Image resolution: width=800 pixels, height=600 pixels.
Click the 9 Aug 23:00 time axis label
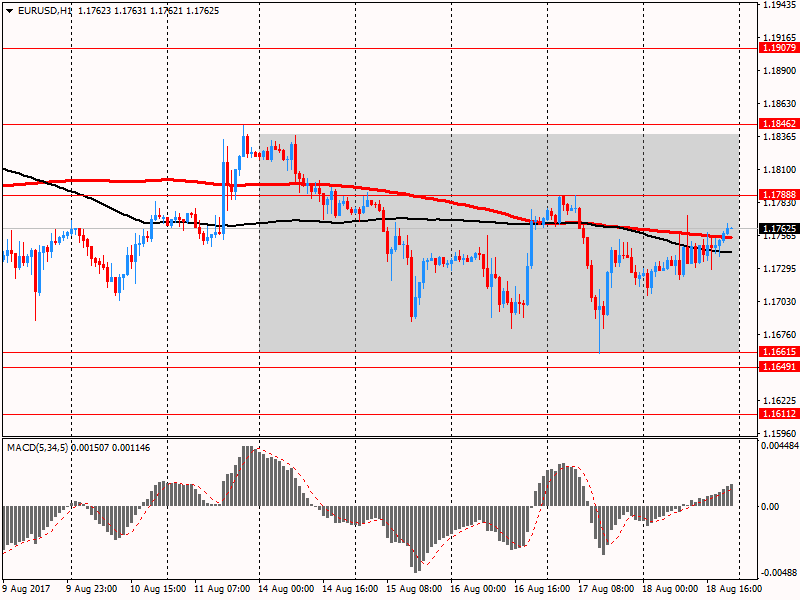pos(92,589)
